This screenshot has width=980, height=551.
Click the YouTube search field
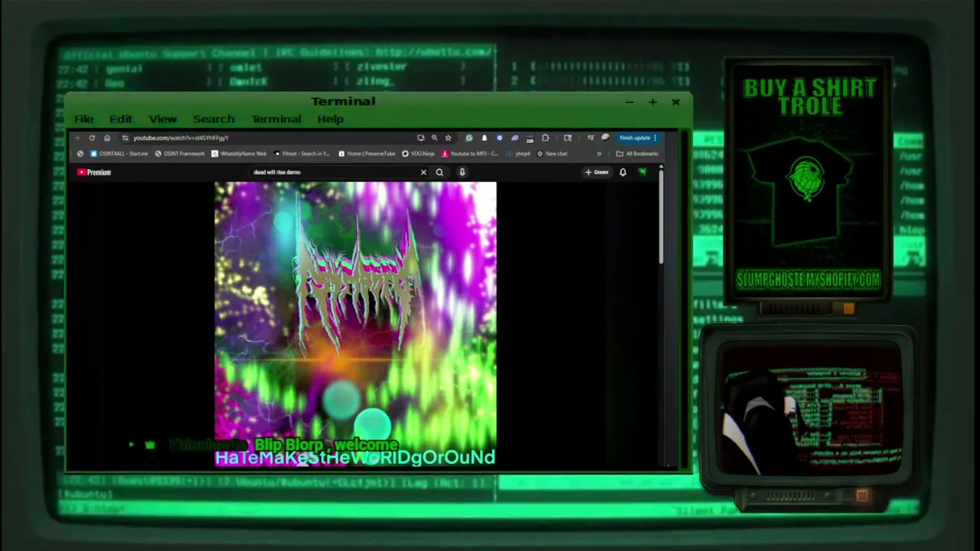333,172
